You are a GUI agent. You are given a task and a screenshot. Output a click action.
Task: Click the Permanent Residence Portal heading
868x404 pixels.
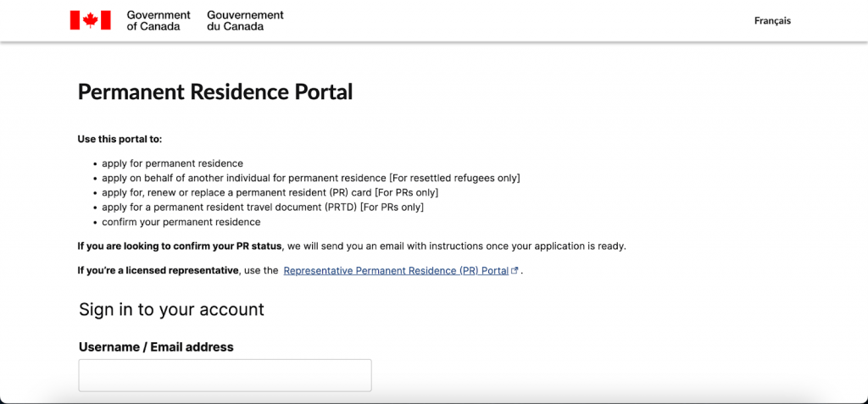tap(215, 91)
